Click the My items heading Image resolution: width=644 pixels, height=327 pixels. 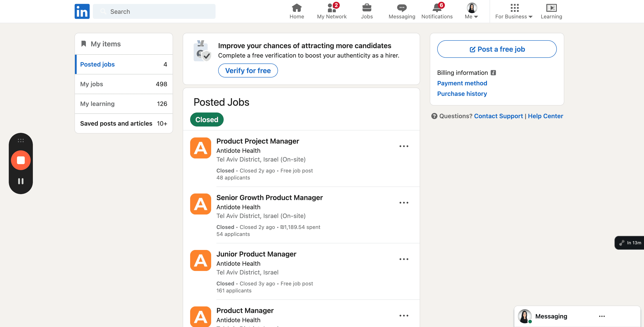106,44
